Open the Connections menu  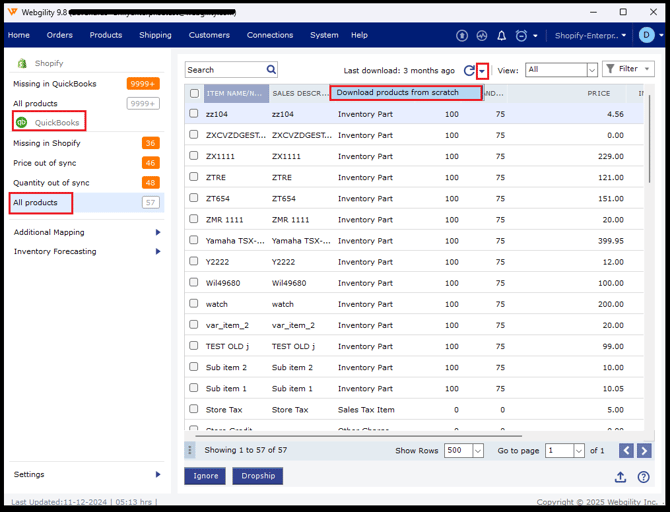click(270, 35)
